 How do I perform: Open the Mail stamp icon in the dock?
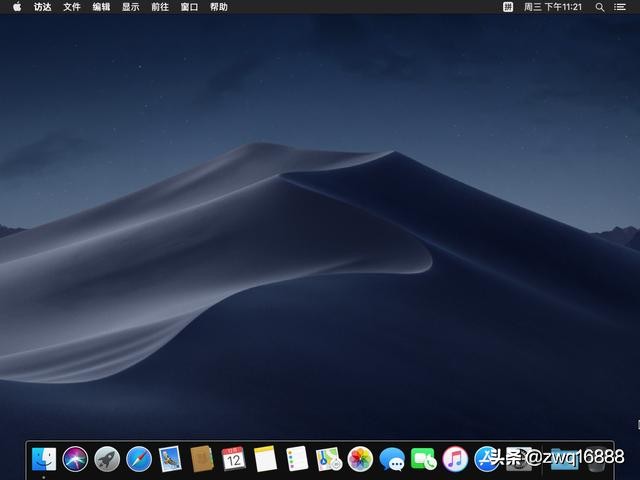[x=170, y=459]
